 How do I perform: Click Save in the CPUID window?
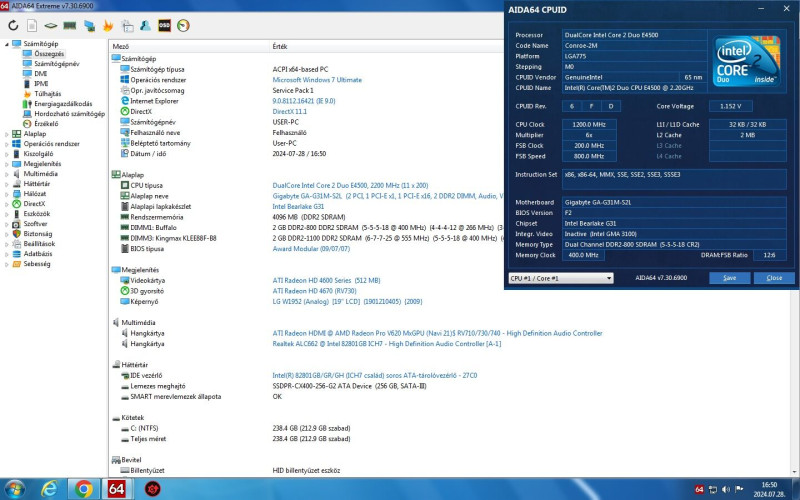[730, 278]
